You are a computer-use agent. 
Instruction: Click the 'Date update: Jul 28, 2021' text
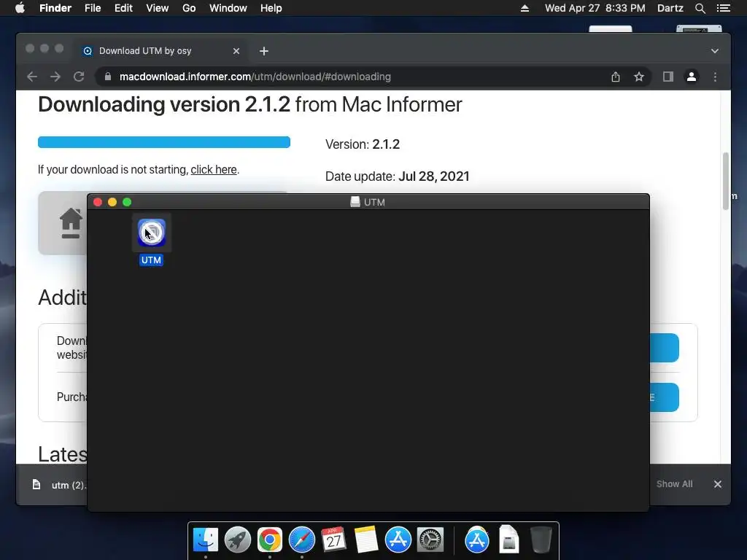(x=398, y=176)
